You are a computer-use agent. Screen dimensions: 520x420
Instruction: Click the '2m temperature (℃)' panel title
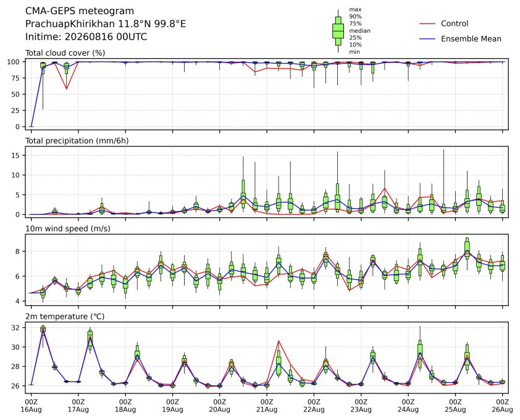click(x=65, y=317)
